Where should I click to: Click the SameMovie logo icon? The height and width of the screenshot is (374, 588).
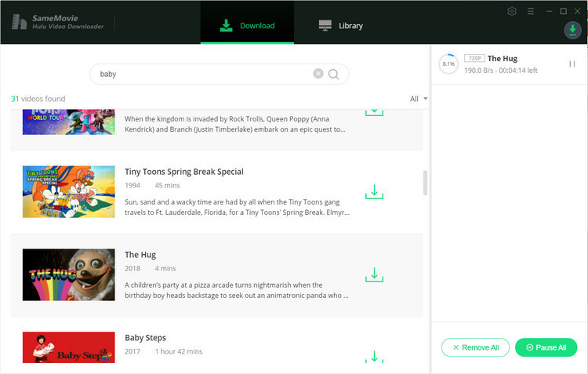(x=19, y=22)
